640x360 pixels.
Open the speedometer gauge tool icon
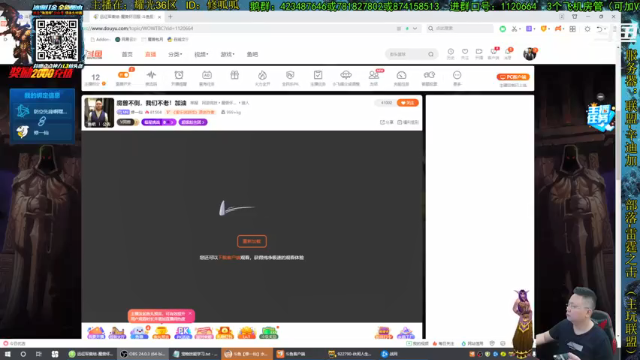point(401,75)
